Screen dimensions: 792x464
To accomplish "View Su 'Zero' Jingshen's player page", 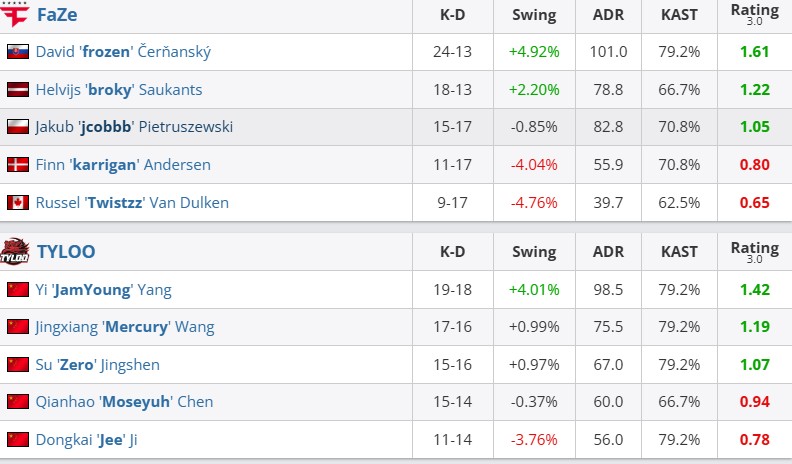I will pyautogui.click(x=97, y=365).
